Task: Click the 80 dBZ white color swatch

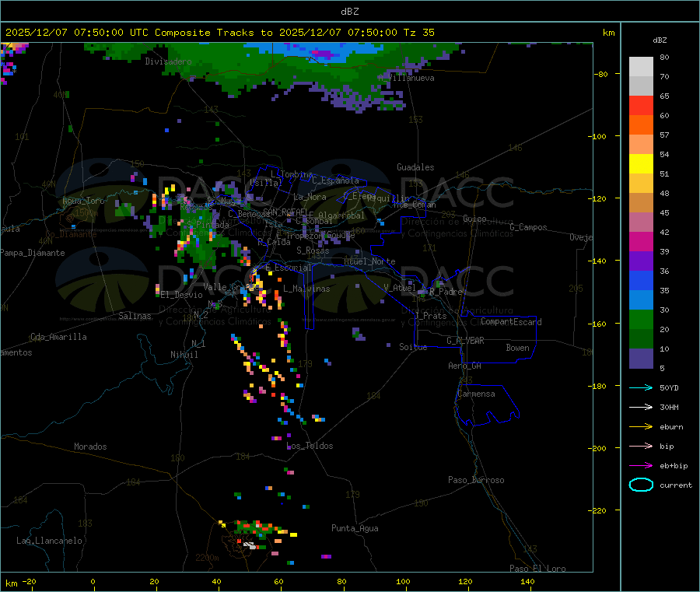Action: point(641,67)
